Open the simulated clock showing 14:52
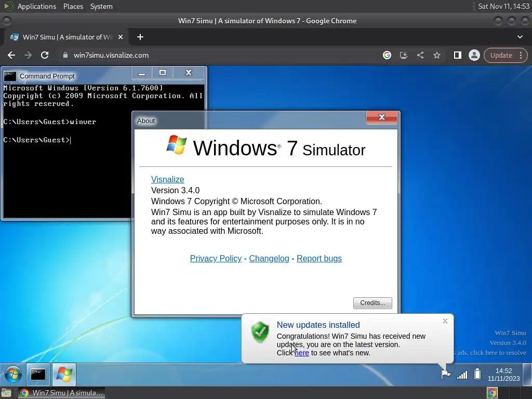This screenshot has width=532, height=399. pyautogui.click(x=503, y=375)
